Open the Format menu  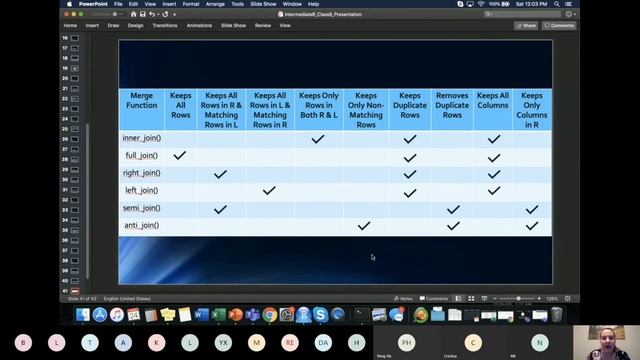pos(191,4)
